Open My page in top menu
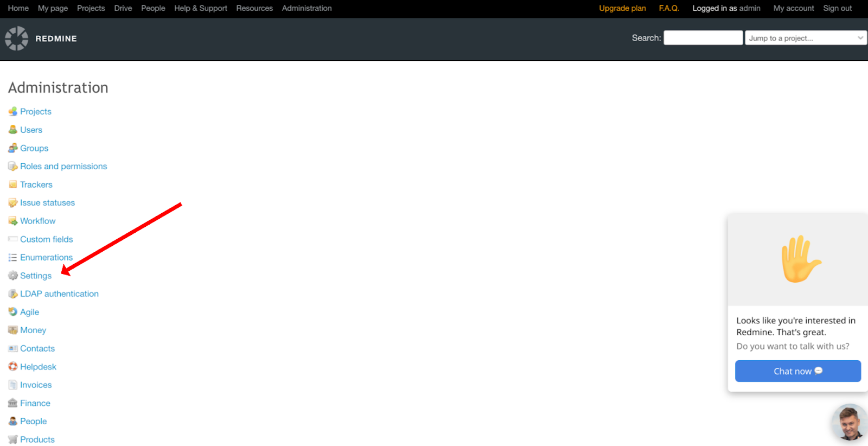 pos(53,8)
